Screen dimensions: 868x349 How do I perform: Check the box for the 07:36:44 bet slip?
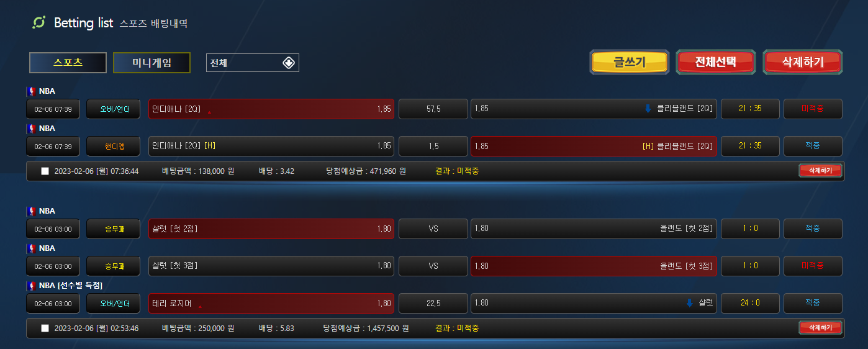(45, 171)
